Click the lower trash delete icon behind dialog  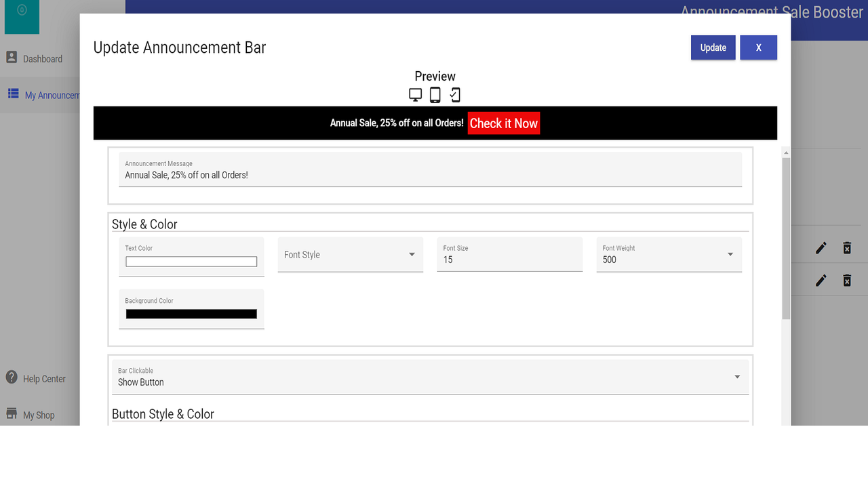[x=847, y=280]
